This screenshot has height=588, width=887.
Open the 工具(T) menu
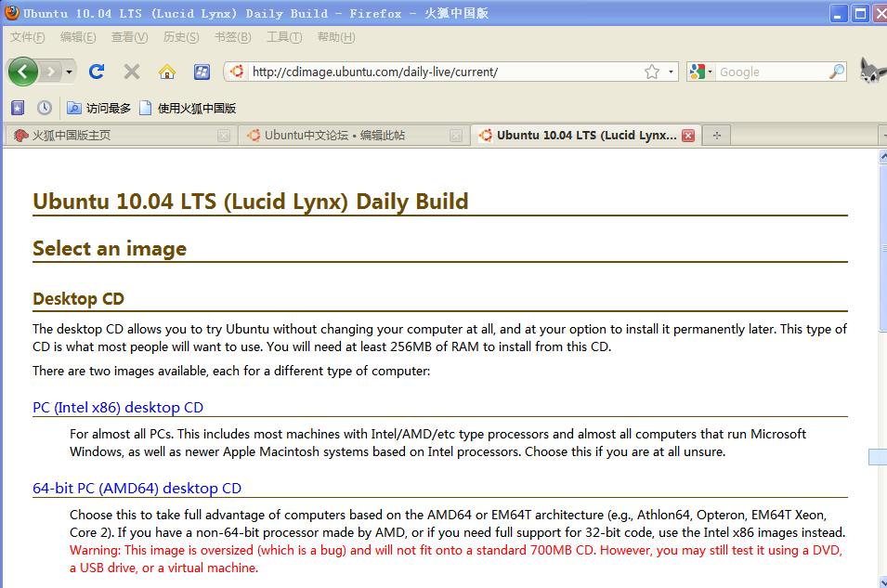click(x=284, y=37)
